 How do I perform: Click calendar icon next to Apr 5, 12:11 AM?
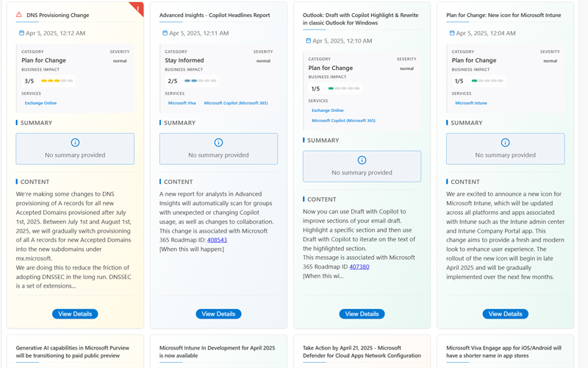[x=165, y=33]
